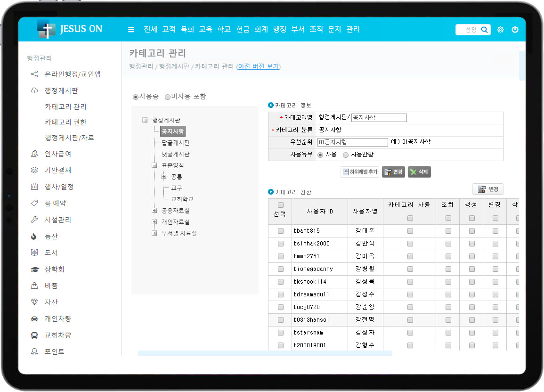Click the settings gear icon in header
This screenshot has height=392, width=544.
click(x=500, y=30)
